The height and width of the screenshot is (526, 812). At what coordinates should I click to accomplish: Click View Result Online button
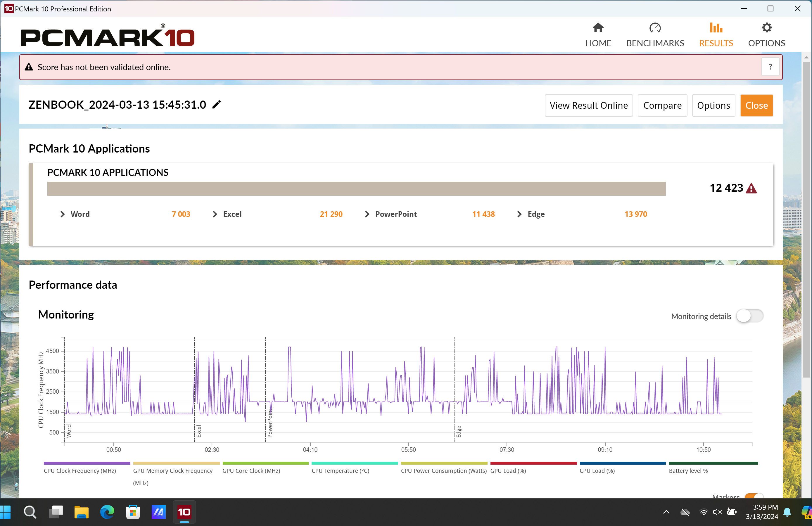[x=588, y=105]
